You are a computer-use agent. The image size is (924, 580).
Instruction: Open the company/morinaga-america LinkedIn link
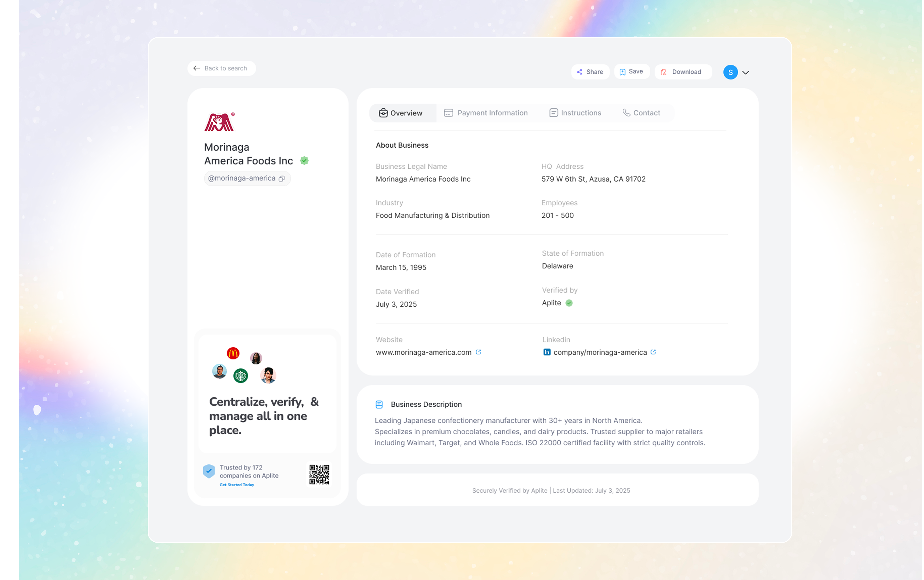tap(600, 352)
